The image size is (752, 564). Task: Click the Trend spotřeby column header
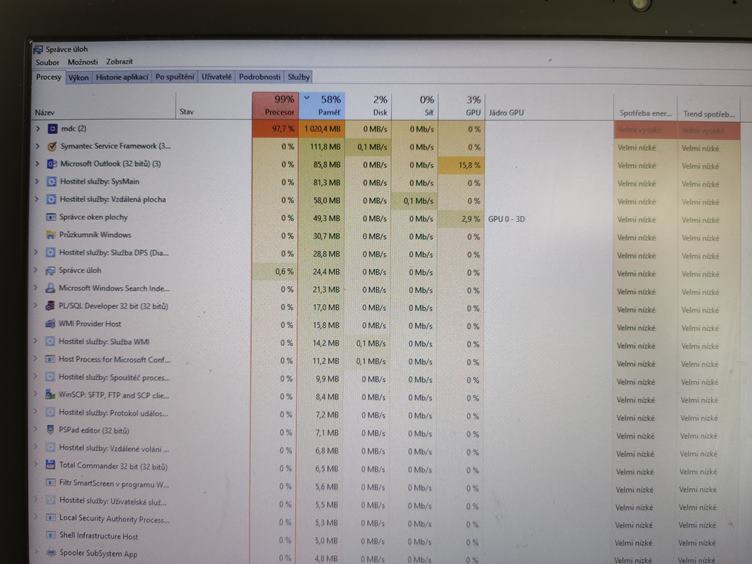click(x=709, y=108)
